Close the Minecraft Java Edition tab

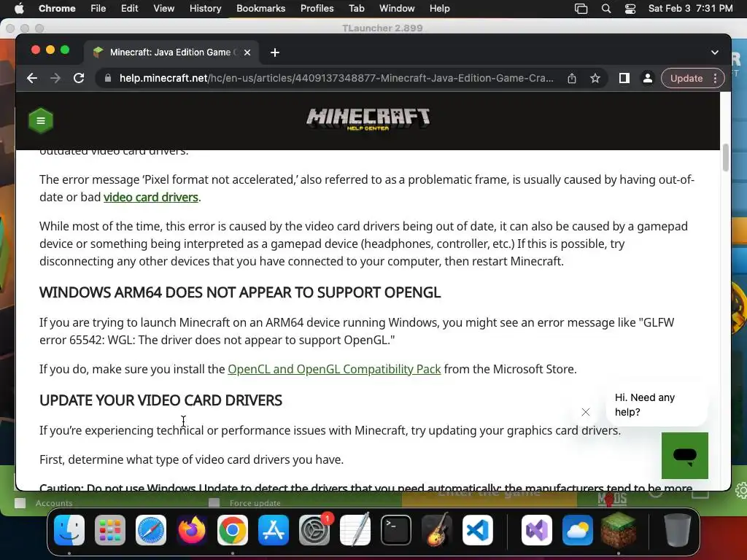(x=247, y=52)
